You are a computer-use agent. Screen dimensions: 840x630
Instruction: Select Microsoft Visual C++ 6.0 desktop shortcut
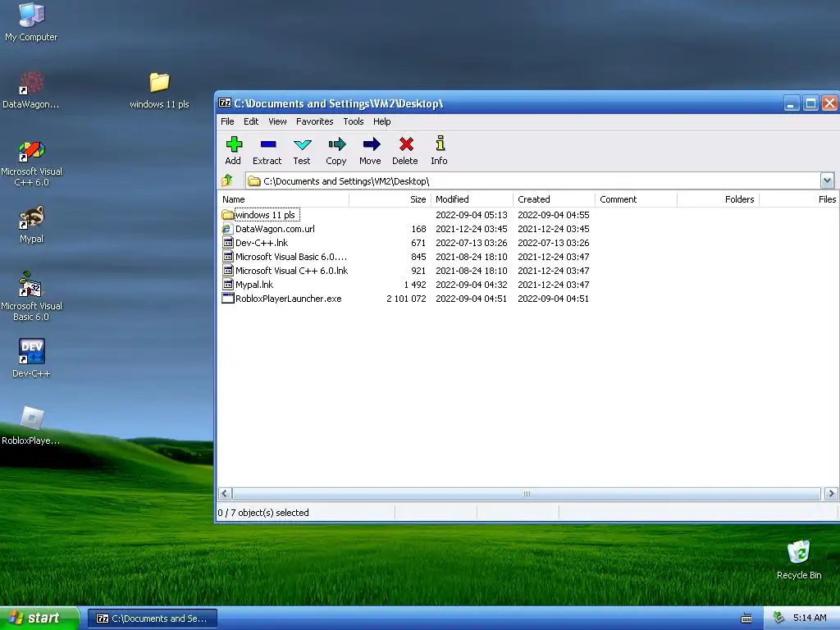click(31, 163)
